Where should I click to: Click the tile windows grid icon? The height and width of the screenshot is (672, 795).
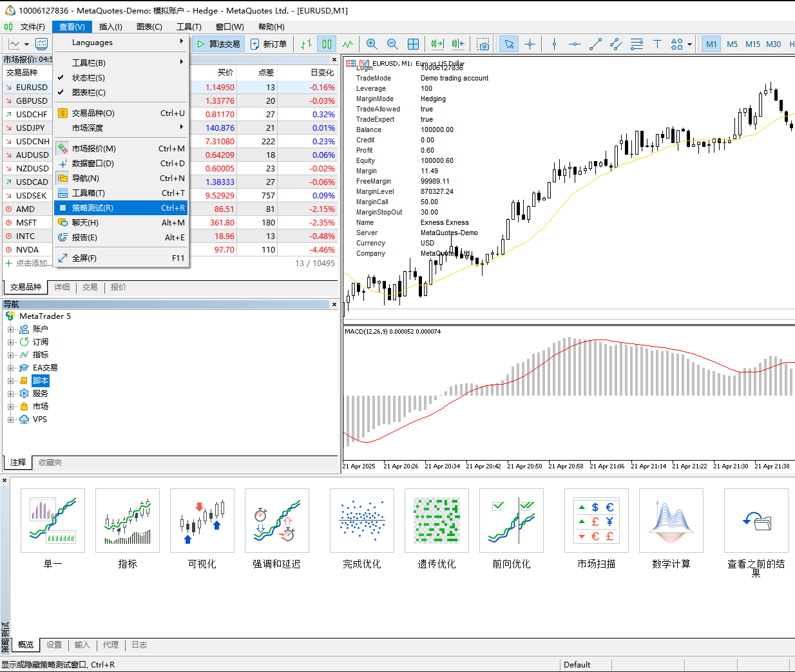coord(414,44)
